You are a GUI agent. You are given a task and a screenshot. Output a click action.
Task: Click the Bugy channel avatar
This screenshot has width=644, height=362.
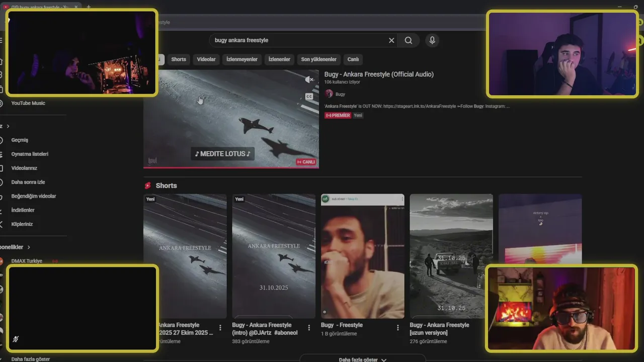(329, 94)
